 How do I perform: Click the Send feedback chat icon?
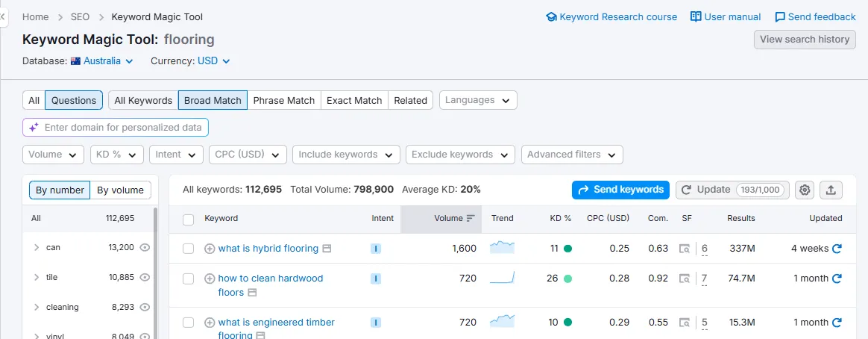[780, 17]
